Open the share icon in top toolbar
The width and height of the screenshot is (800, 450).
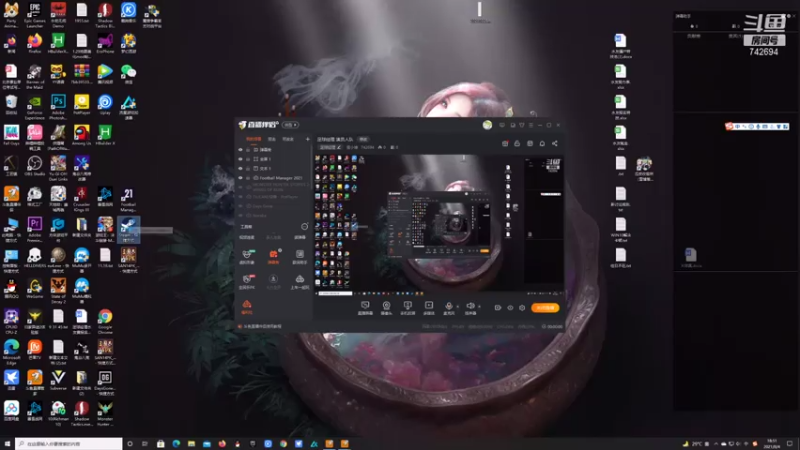click(555, 143)
